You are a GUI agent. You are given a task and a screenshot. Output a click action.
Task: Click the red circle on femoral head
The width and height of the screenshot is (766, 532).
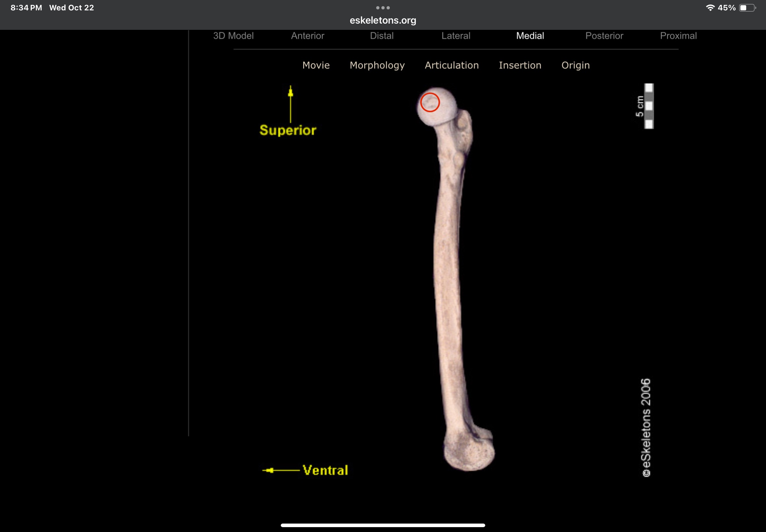click(x=430, y=102)
